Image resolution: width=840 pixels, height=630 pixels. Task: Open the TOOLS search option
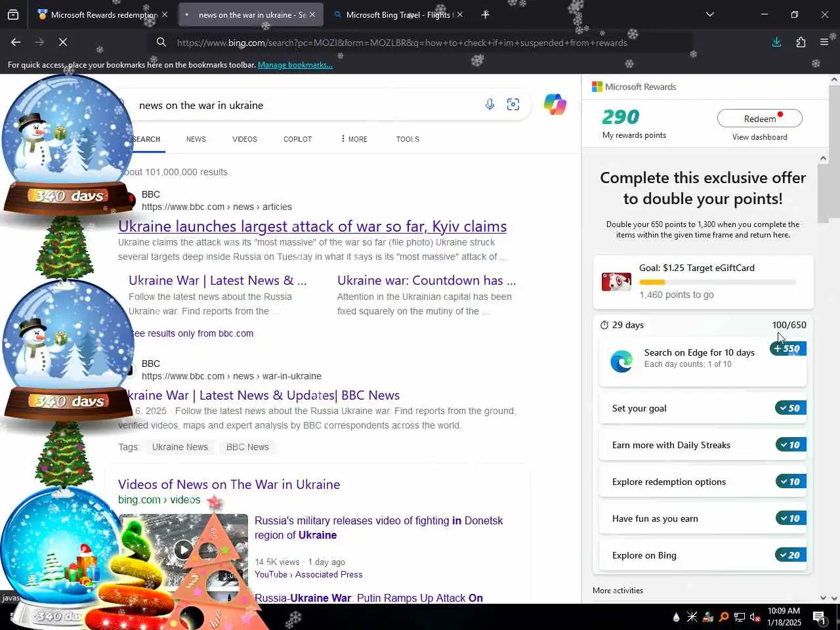pyautogui.click(x=408, y=139)
